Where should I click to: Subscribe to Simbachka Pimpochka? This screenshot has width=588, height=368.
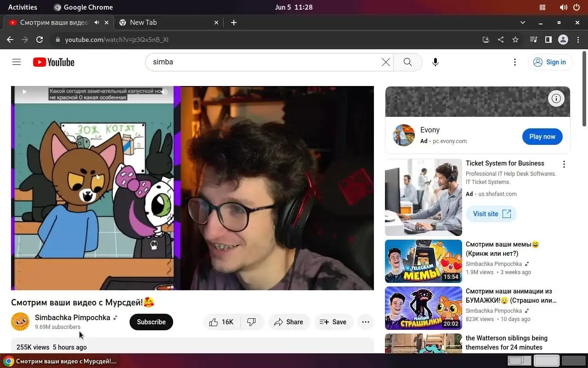[151, 322]
